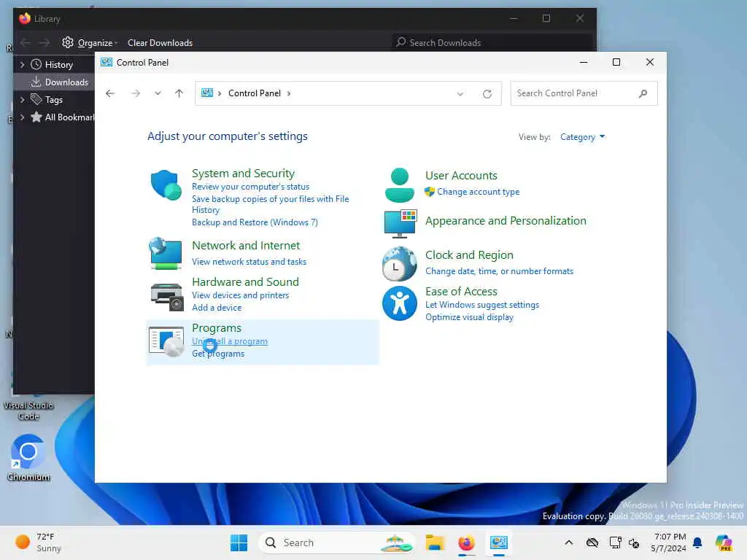Screen dimensions: 747x560
Task: Open the Get programs link
Action: 218,354
